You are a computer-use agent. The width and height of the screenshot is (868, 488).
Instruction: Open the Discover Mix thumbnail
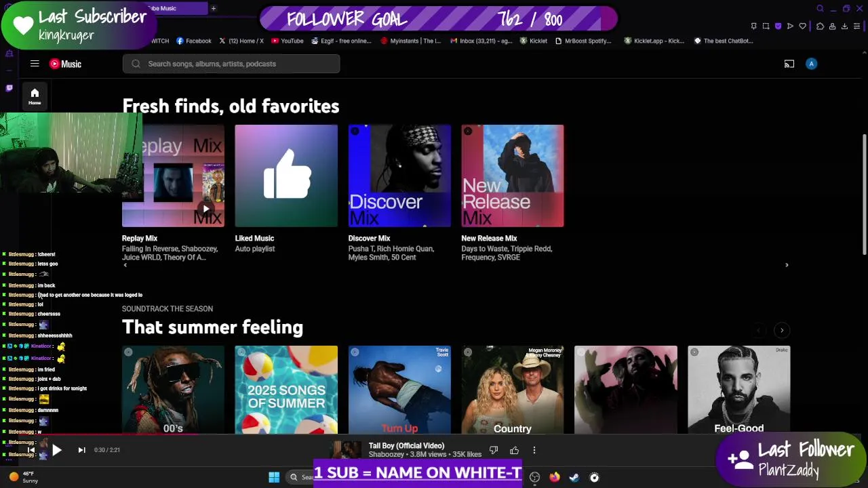click(399, 176)
